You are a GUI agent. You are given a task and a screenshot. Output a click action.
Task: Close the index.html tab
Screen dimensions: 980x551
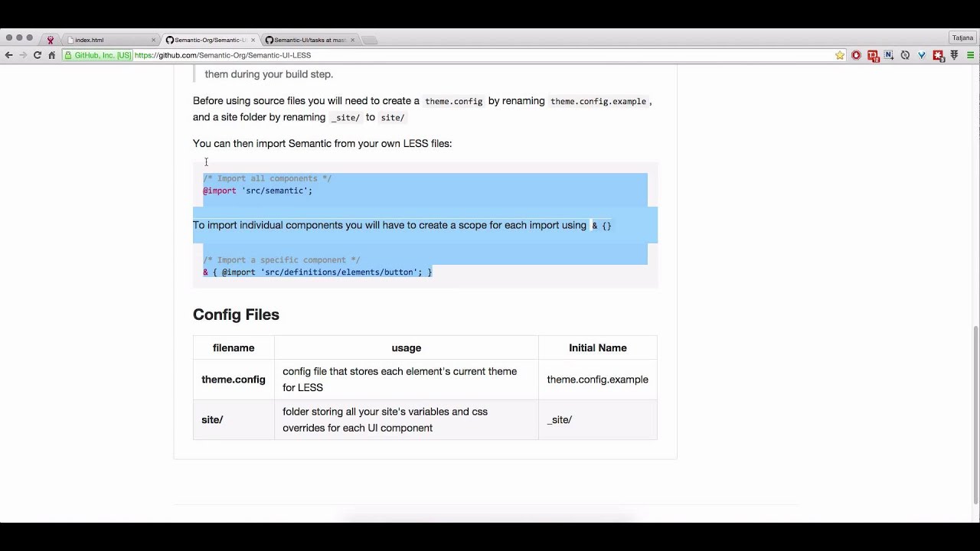tap(153, 40)
